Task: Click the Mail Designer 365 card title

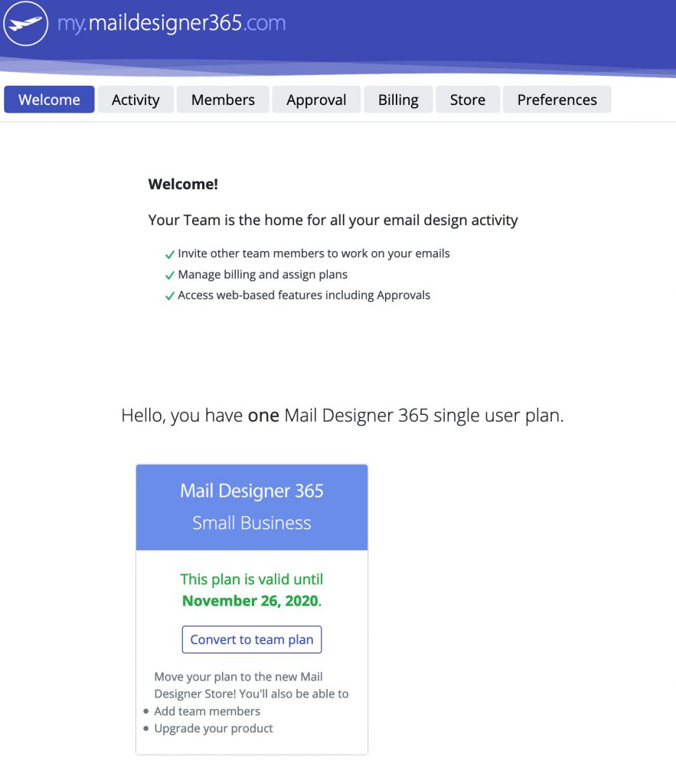Action: pyautogui.click(x=252, y=491)
